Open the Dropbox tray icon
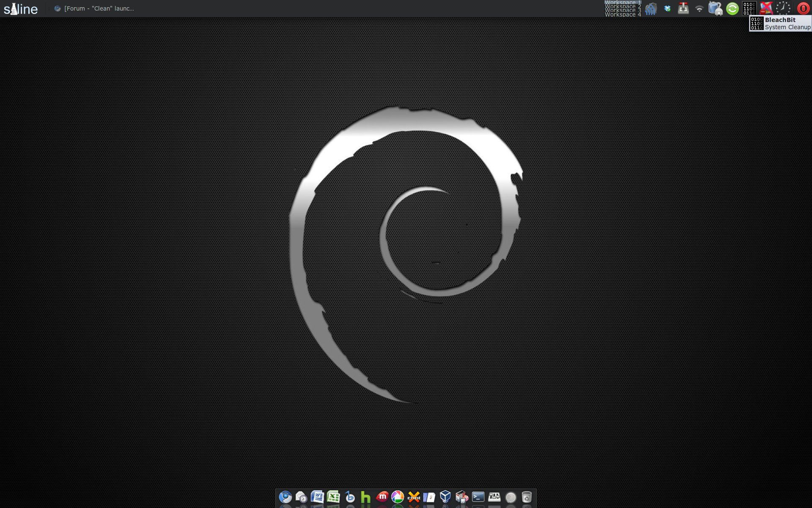 tap(667, 8)
